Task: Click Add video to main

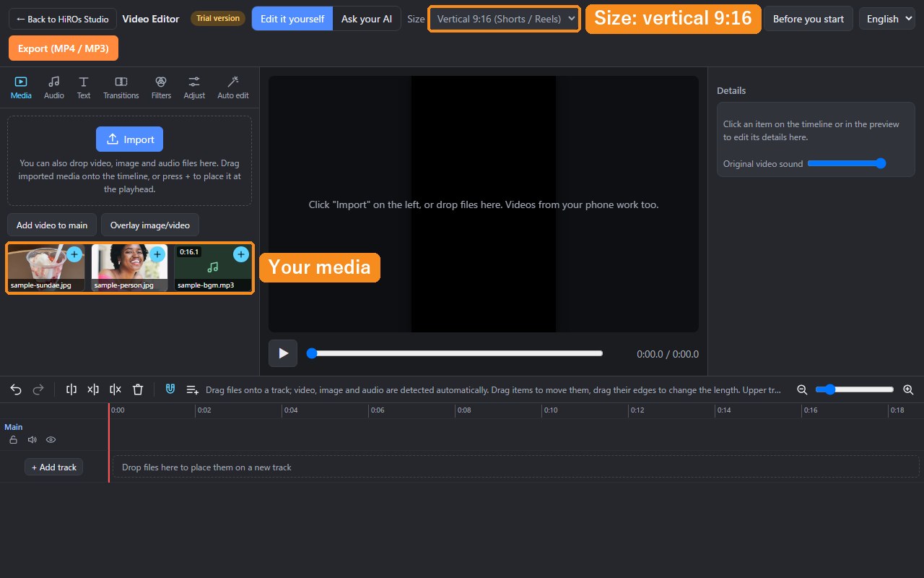Action: [x=52, y=225]
